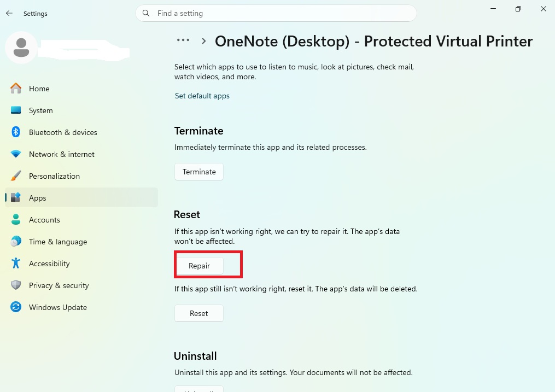The image size is (555, 392).
Task: Click the Repair button
Action: (199, 266)
